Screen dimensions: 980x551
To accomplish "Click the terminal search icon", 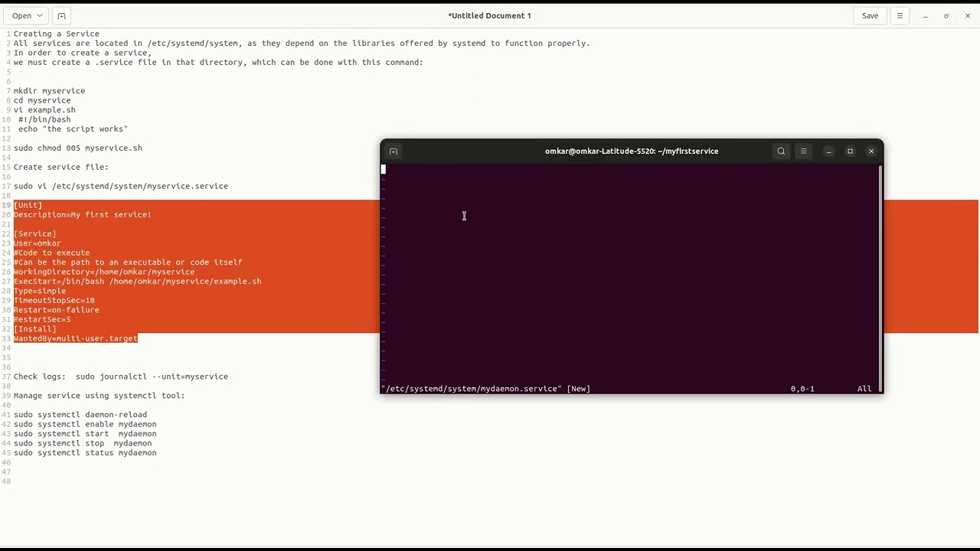I will [x=781, y=152].
